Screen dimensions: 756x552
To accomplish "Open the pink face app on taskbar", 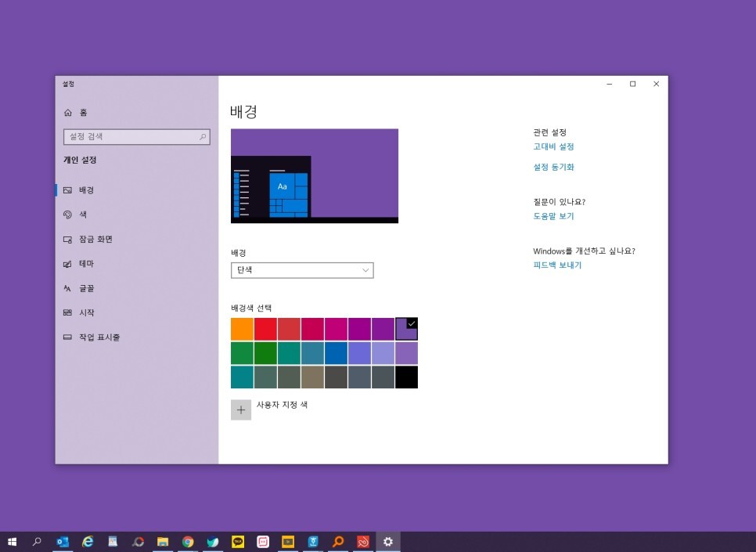I will coord(263,542).
